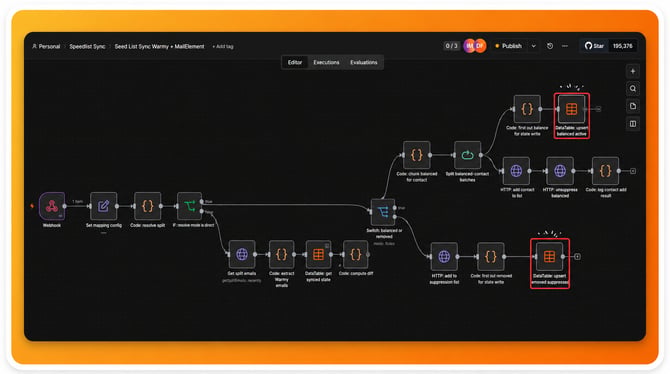670x374 pixels.
Task: Switch to the Executions tab
Action: (x=326, y=62)
